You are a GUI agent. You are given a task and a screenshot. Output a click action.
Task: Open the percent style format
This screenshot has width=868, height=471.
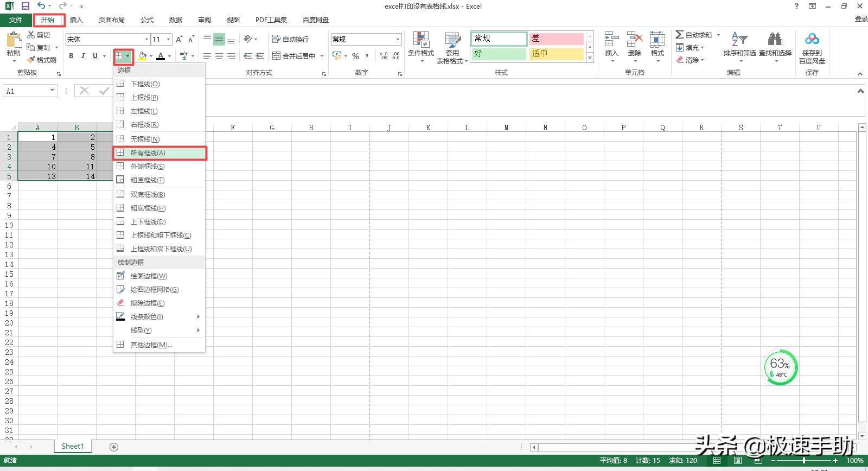click(x=355, y=56)
